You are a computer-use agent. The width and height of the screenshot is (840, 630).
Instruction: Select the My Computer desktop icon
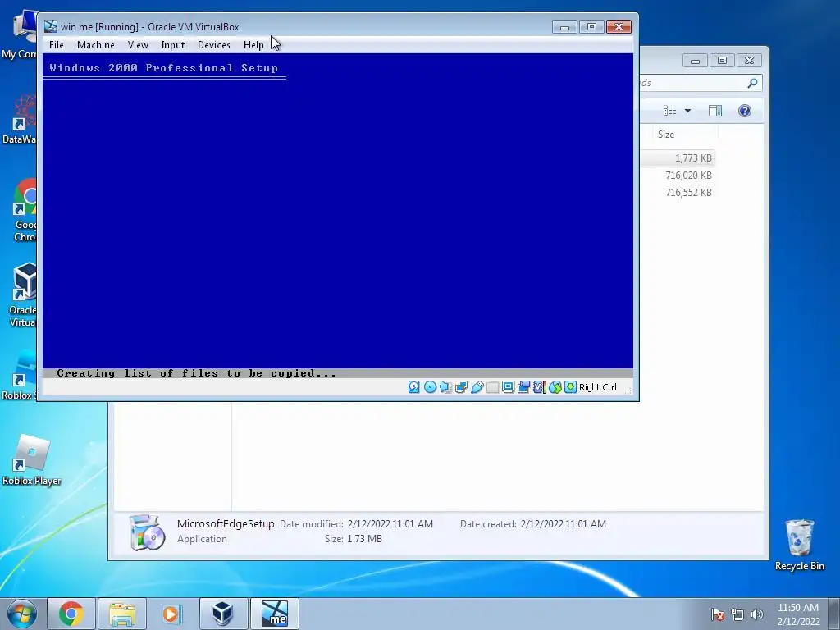point(20,34)
